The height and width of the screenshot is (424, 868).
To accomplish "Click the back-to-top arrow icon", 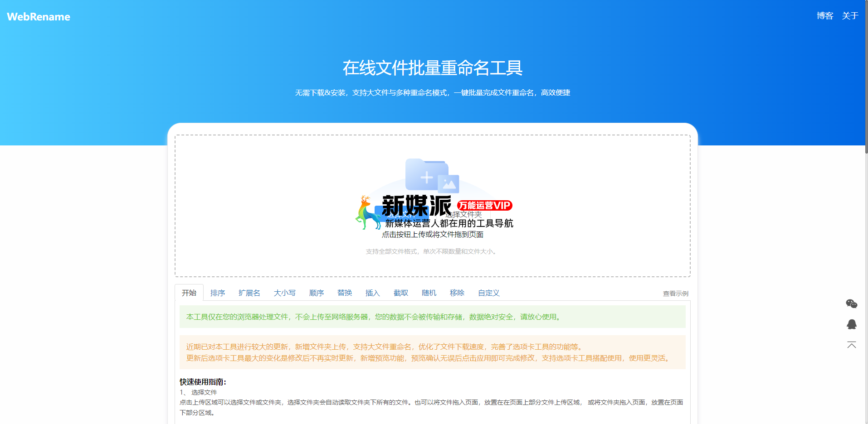I will click(x=851, y=345).
